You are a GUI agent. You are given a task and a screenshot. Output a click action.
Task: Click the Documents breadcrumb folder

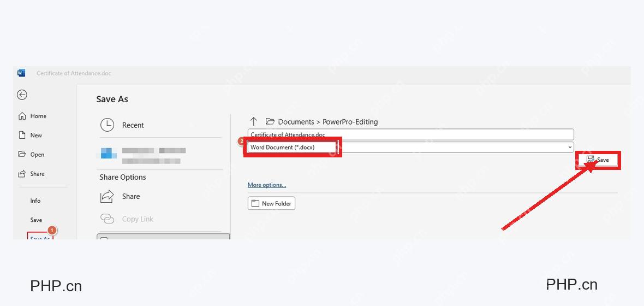296,122
